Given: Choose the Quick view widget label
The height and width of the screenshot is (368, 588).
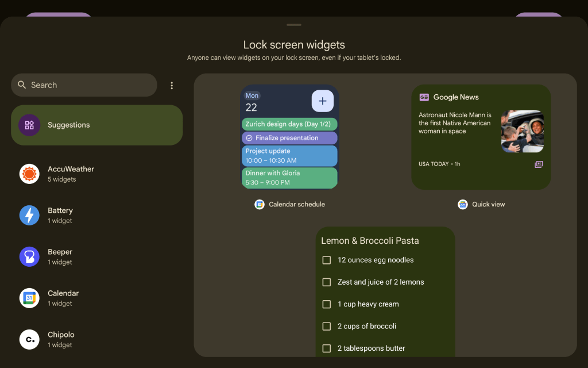Looking at the screenshot, I should pyautogui.click(x=488, y=204).
